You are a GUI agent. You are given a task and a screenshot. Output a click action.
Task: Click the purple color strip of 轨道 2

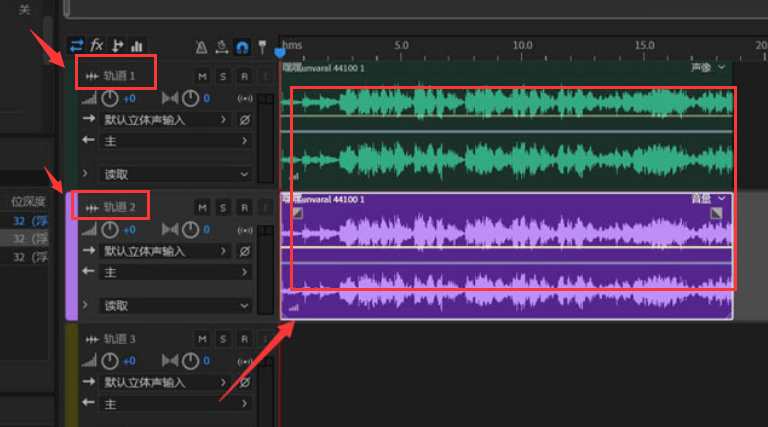click(72, 256)
